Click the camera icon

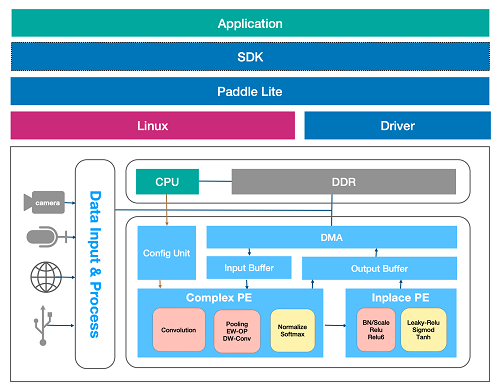44,202
